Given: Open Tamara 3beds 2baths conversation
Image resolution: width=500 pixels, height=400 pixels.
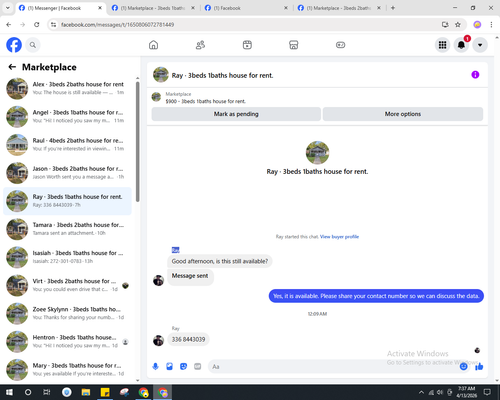Looking at the screenshot, I should (x=67, y=229).
